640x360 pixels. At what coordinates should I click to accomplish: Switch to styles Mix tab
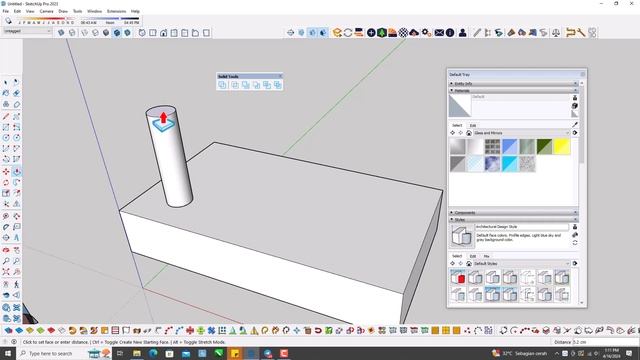click(487, 256)
